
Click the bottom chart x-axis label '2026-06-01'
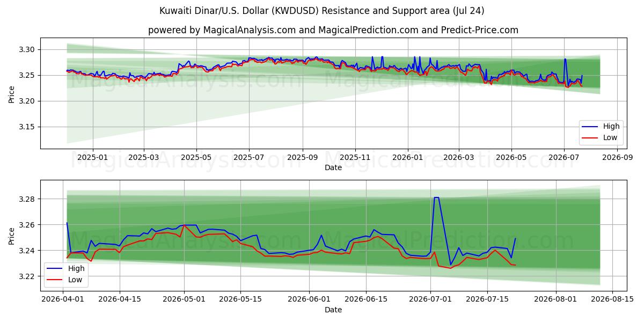pyautogui.click(x=309, y=299)
